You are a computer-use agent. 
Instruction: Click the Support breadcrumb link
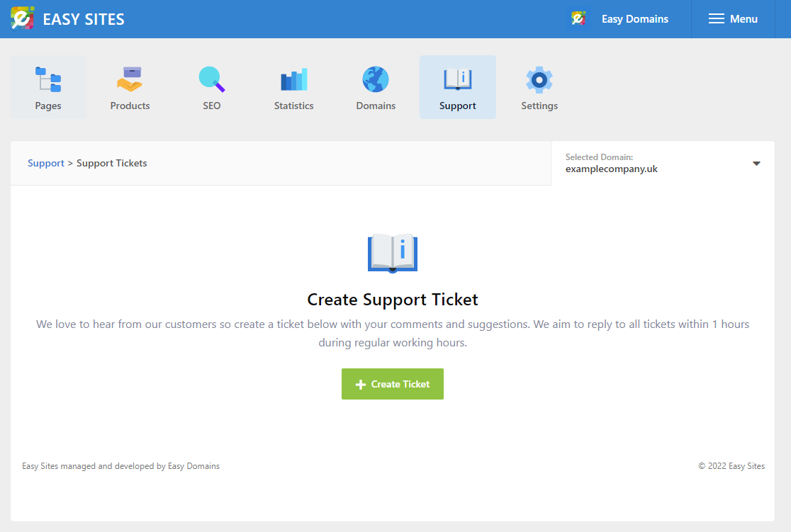point(46,164)
